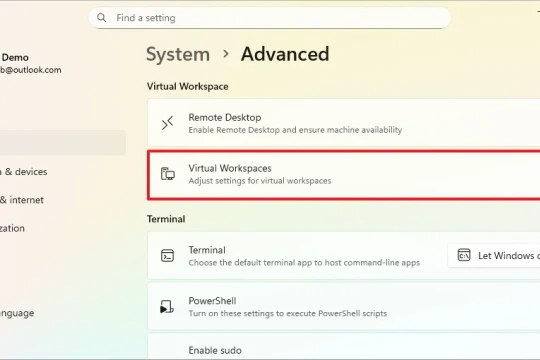The image size is (540, 360).
Task: Click 'Adjust settings for virtual workspaces' description
Action: (x=260, y=181)
